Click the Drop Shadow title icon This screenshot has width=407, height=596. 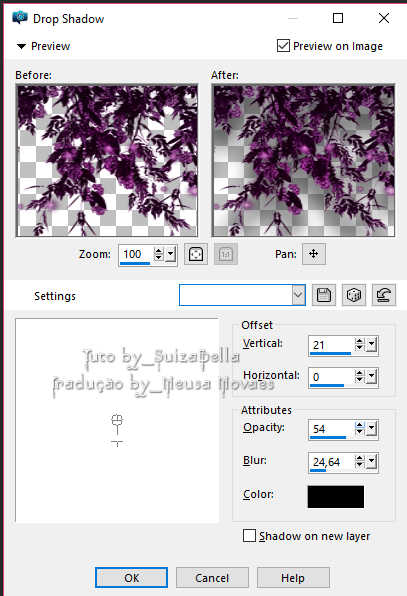point(20,18)
